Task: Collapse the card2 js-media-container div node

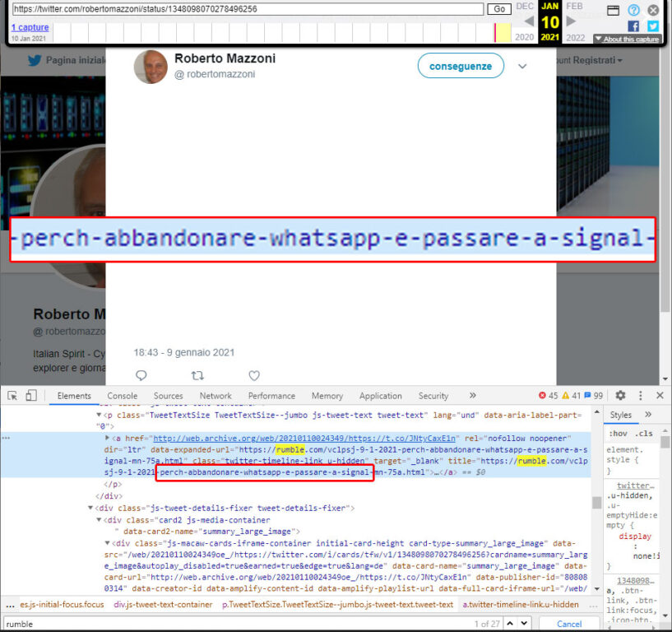Action: (x=99, y=520)
